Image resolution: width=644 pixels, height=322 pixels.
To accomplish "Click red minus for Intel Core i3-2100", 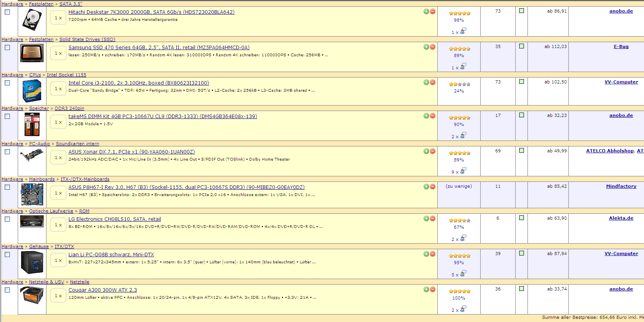I will click(x=433, y=82).
